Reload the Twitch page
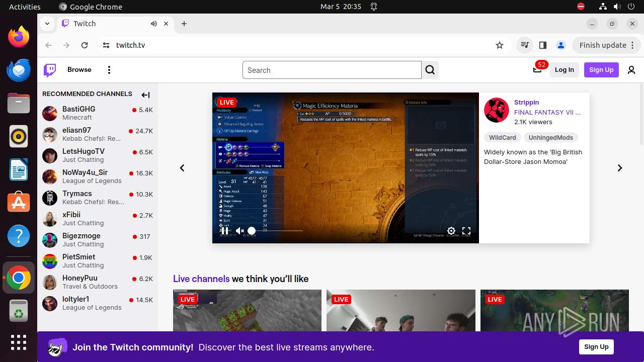Image resolution: width=644 pixels, height=362 pixels. point(85,45)
